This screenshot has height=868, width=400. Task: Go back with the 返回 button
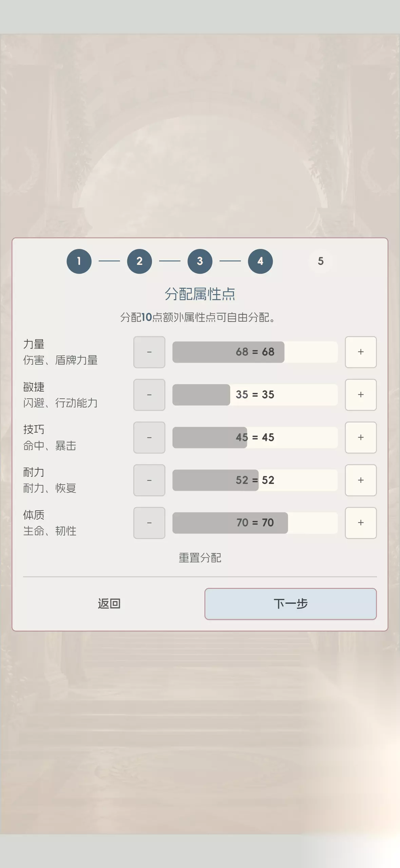109,603
